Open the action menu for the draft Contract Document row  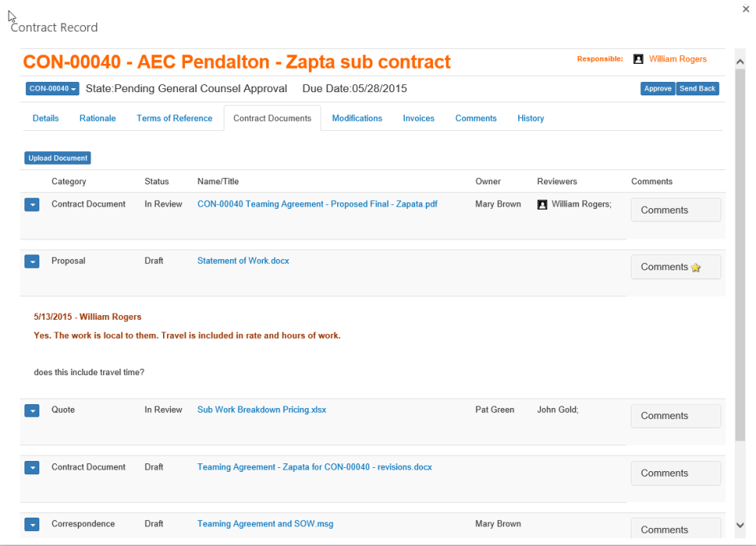(31, 467)
